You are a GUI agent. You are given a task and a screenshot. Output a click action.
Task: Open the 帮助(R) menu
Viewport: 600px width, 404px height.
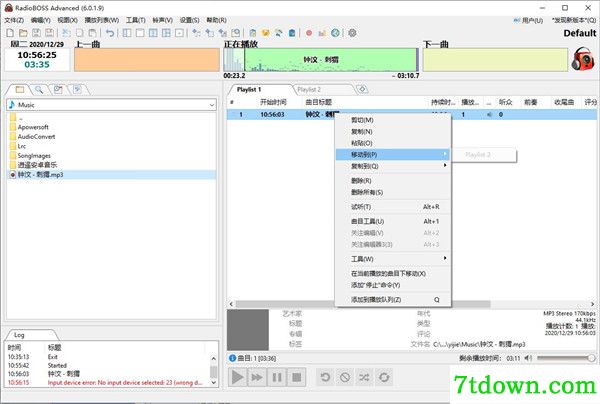[x=216, y=20]
